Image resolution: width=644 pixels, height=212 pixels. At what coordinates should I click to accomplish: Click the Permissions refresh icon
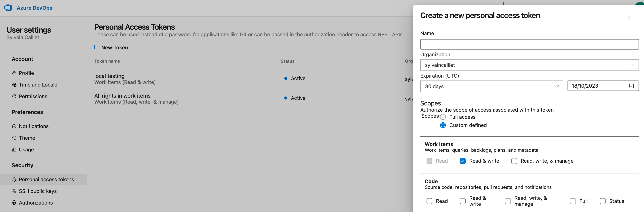pyautogui.click(x=14, y=97)
